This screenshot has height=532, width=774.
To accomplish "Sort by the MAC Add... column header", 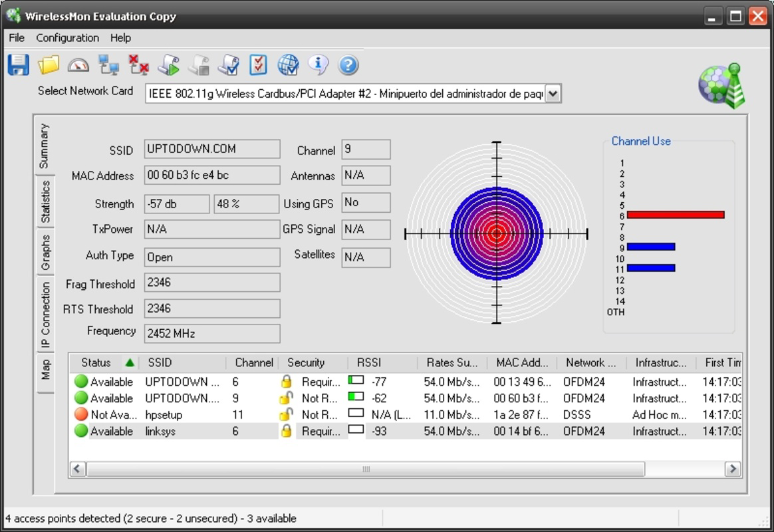I will pyautogui.click(x=522, y=362).
